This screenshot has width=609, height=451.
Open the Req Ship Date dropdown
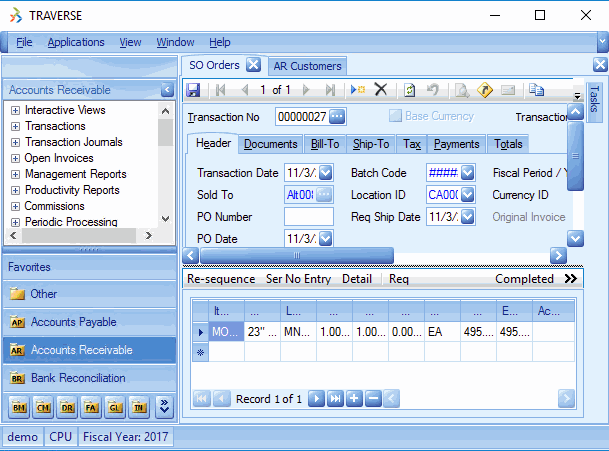(468, 217)
